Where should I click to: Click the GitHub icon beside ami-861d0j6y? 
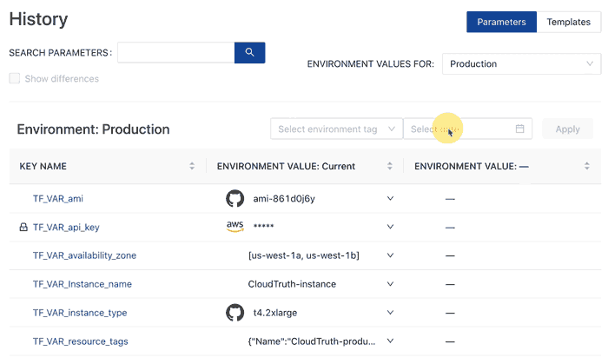(x=235, y=198)
